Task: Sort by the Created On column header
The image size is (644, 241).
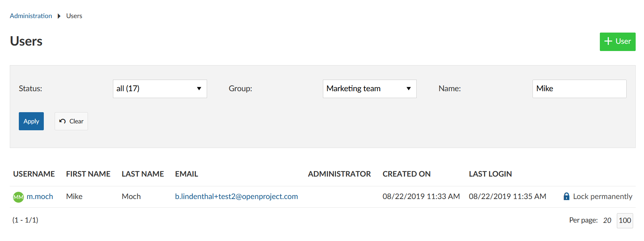Action: tap(406, 174)
